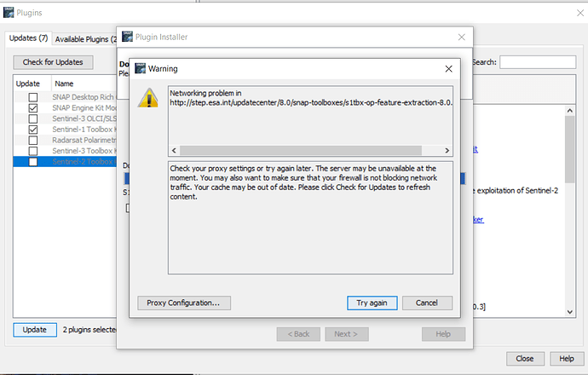Click left arrow of error URL scrollbar
The image size is (588, 375).
click(174, 150)
